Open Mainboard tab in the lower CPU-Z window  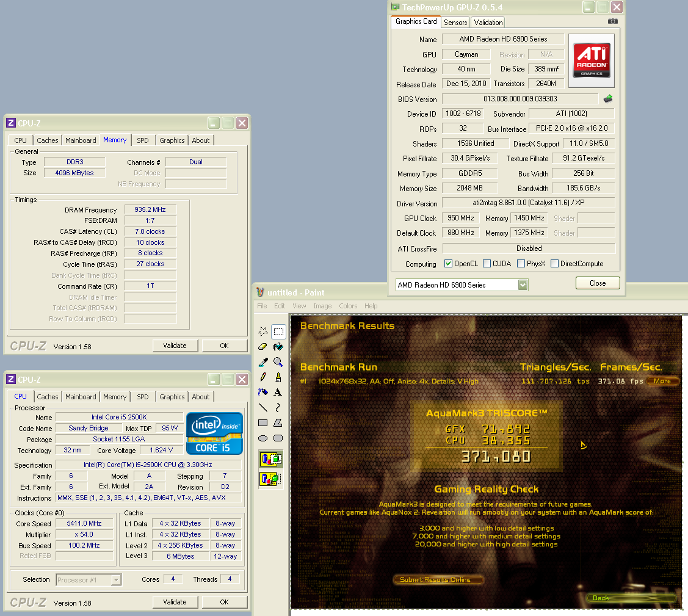81,397
